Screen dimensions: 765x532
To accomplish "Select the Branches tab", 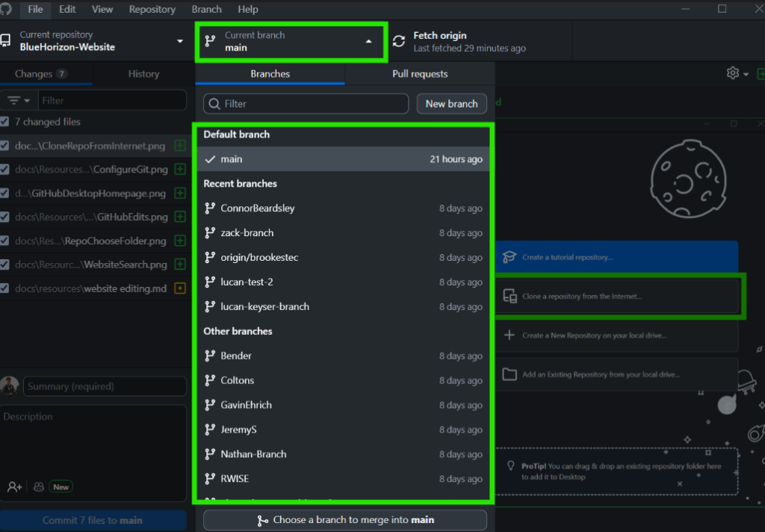I will pyautogui.click(x=270, y=74).
